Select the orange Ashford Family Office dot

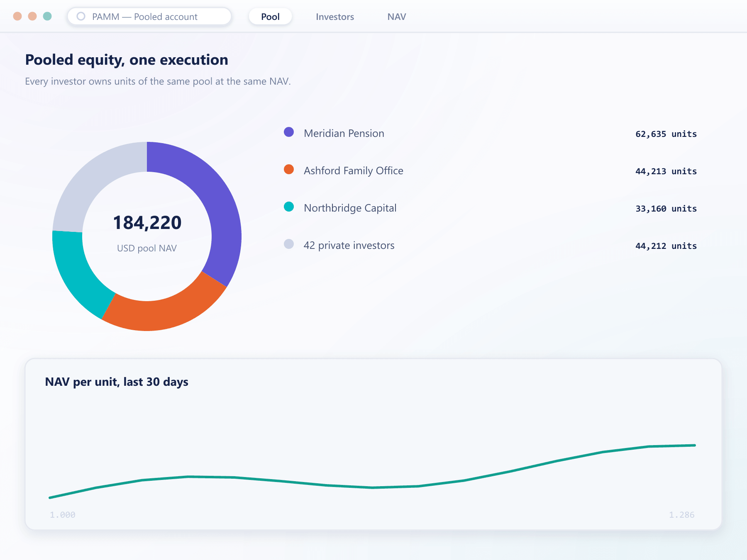point(289,170)
